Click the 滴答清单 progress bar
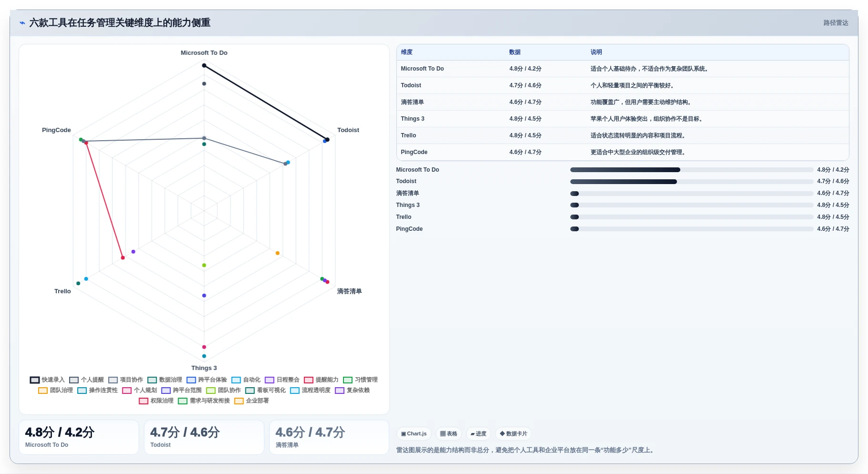The image size is (868, 474). tap(692, 194)
